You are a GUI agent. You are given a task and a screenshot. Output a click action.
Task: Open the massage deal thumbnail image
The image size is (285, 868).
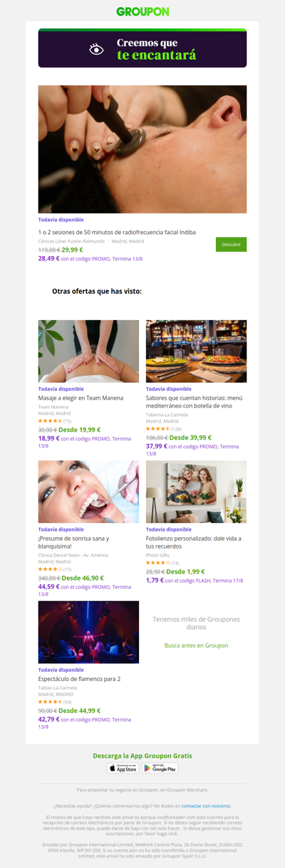88,351
